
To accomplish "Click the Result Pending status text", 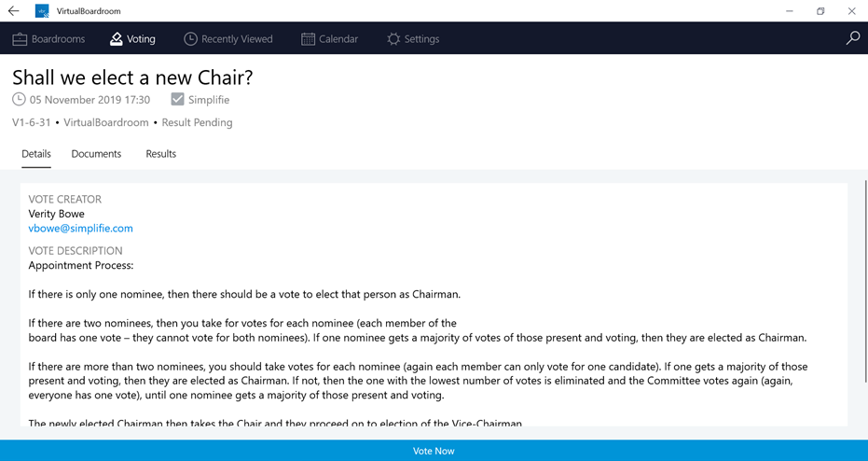I will (x=197, y=122).
